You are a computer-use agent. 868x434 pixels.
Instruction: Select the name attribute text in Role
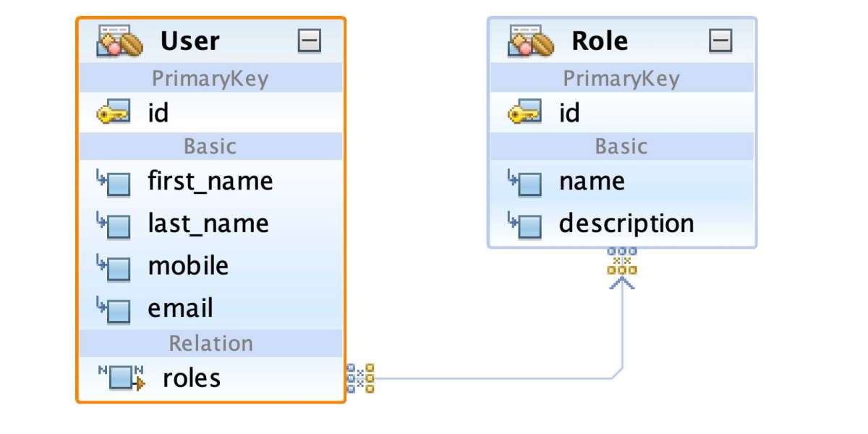[592, 182]
